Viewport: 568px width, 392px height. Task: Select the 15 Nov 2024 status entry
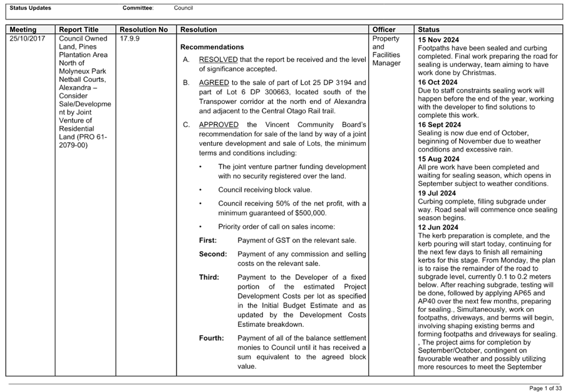tap(439, 38)
